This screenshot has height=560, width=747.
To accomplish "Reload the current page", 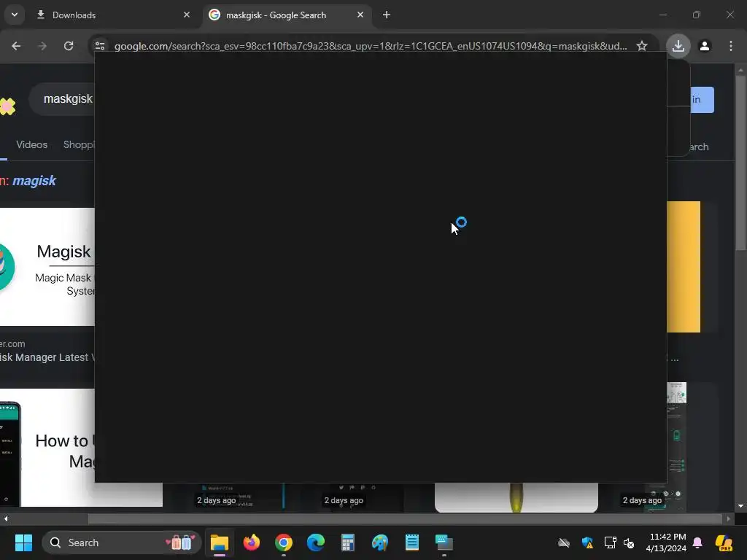I will pyautogui.click(x=69, y=46).
